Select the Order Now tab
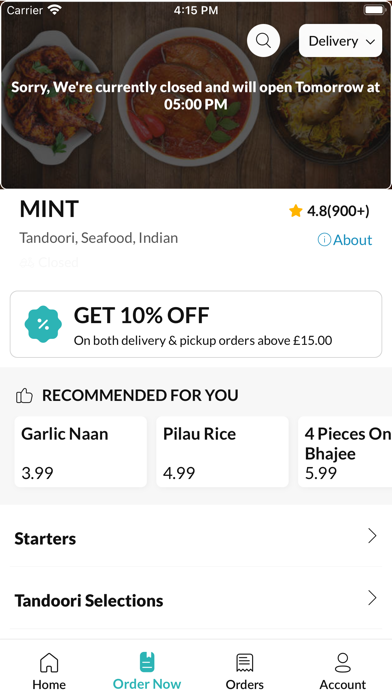392x696 pixels. pyautogui.click(x=147, y=671)
